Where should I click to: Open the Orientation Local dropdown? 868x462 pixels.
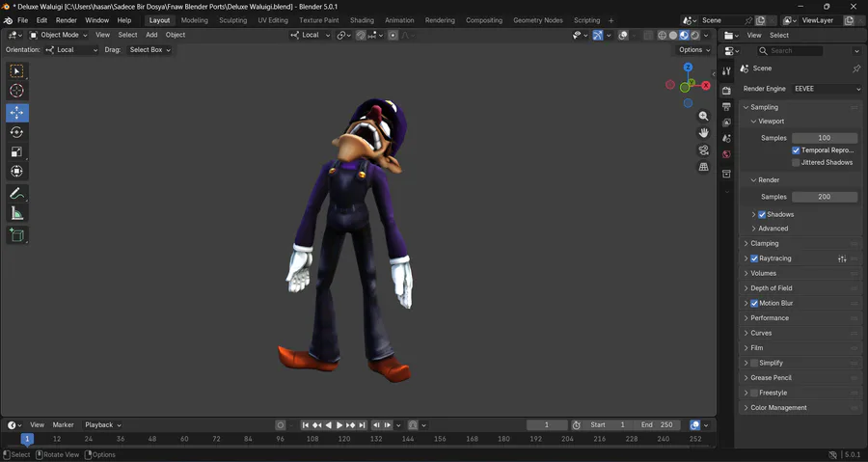72,50
